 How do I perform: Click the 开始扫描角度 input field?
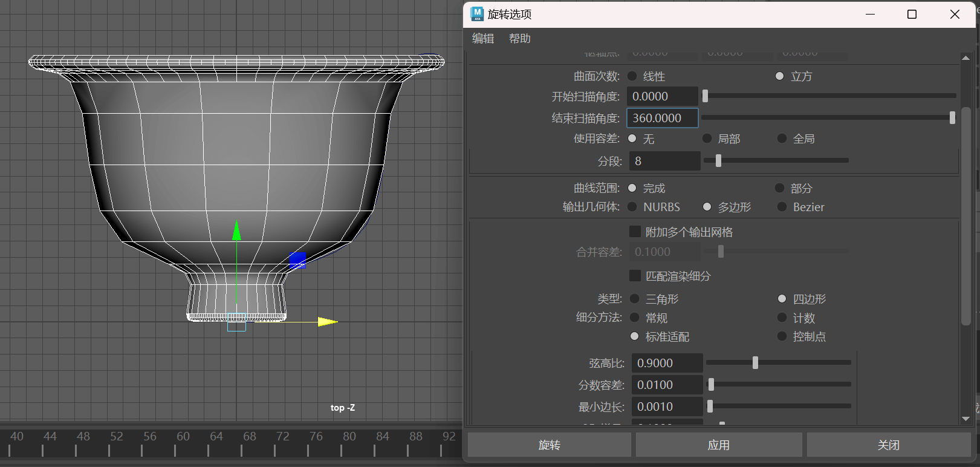click(x=663, y=96)
